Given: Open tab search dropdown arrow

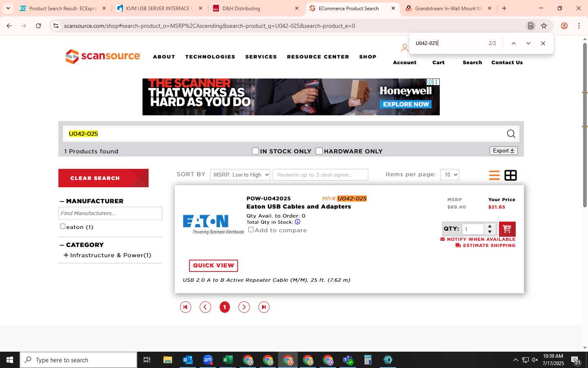Looking at the screenshot, I should click(8, 8).
